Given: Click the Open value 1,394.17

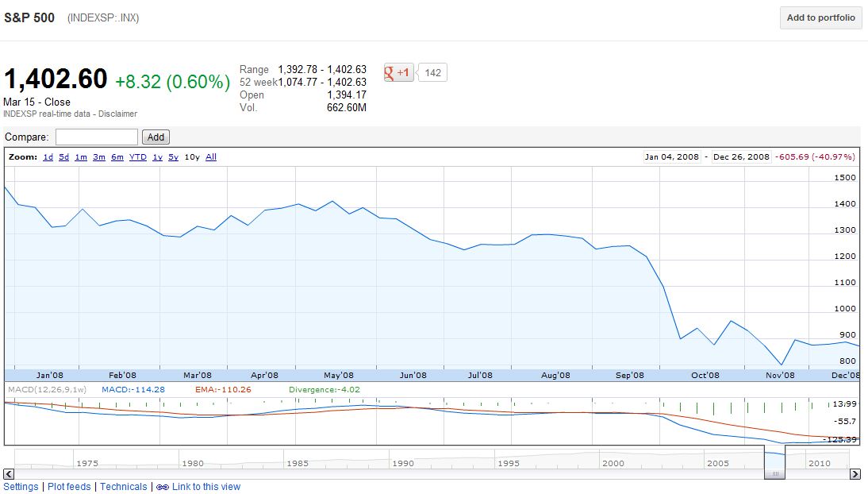Looking at the screenshot, I should [x=347, y=95].
